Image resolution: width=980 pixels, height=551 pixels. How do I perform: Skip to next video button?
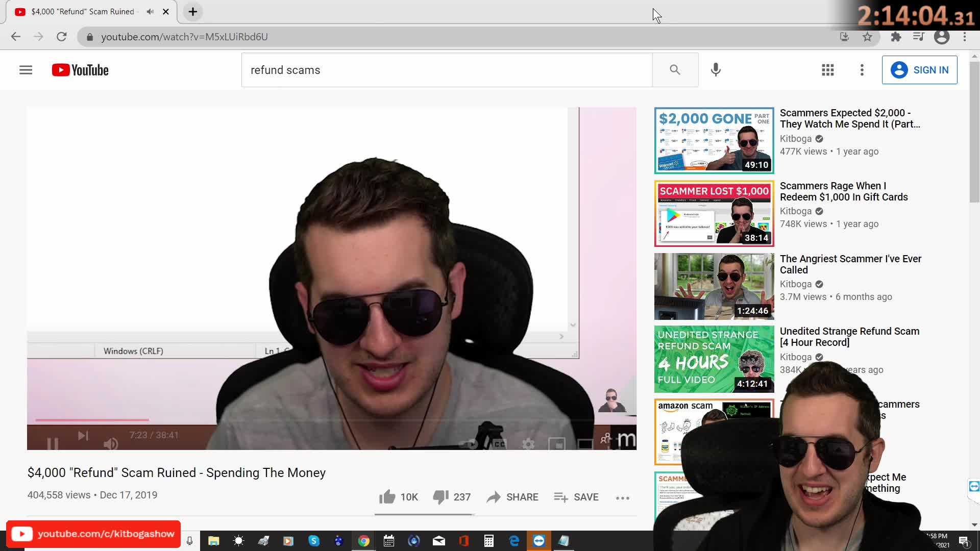[83, 436]
